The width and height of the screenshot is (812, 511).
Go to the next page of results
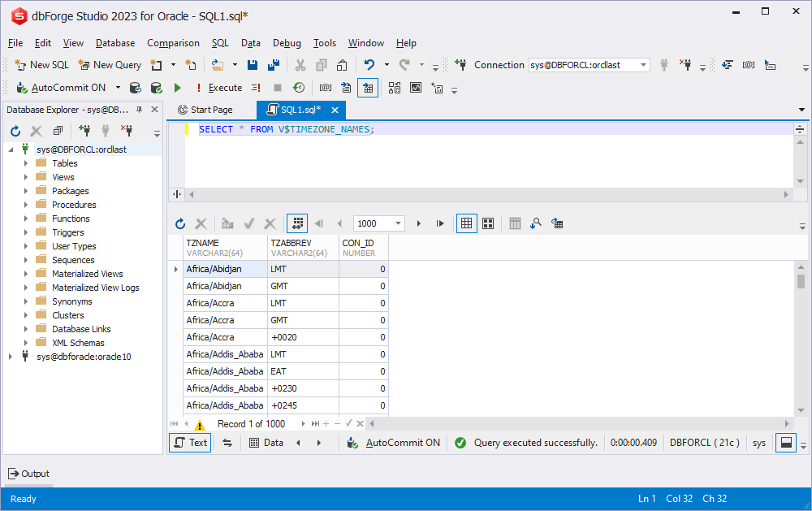418,223
